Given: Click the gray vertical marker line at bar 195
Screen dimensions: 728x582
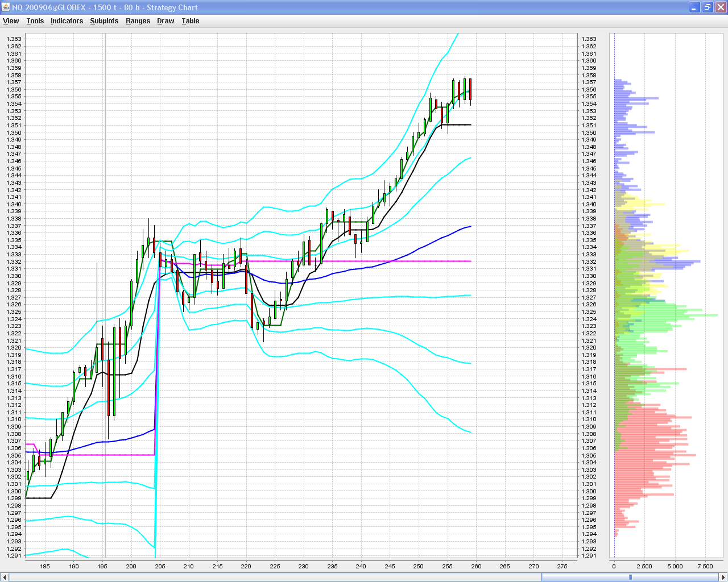Looking at the screenshot, I should 105,296.
